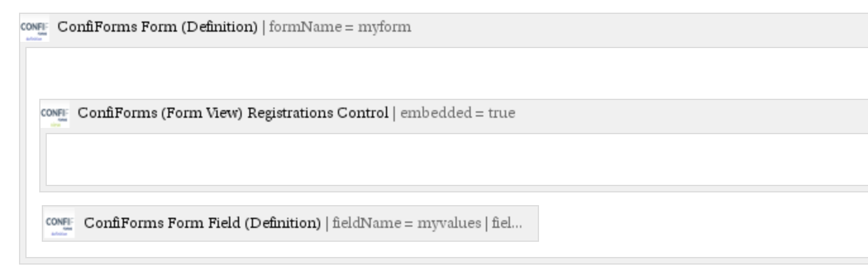Click blank space right of Form Field macro
This screenshot has width=868, height=276.
[702, 223]
